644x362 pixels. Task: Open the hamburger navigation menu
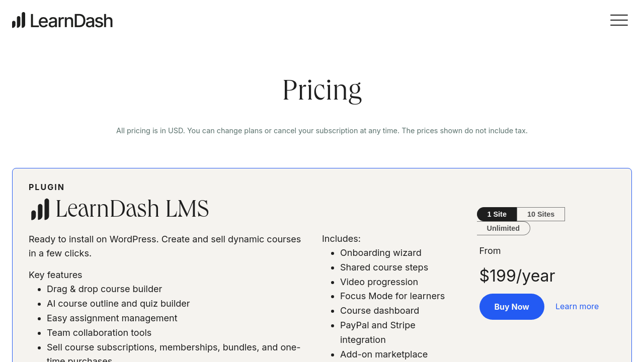(x=619, y=20)
